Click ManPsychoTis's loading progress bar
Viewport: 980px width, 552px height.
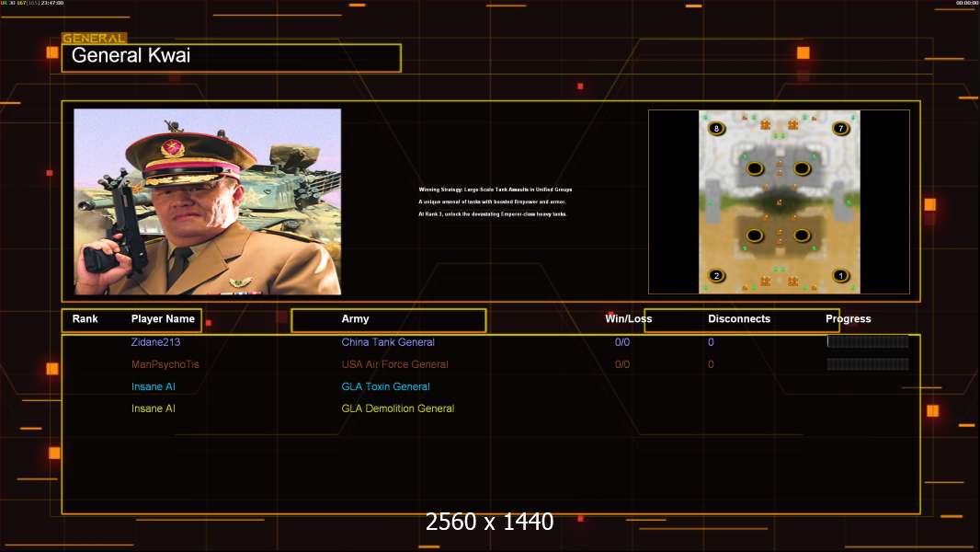(x=867, y=364)
